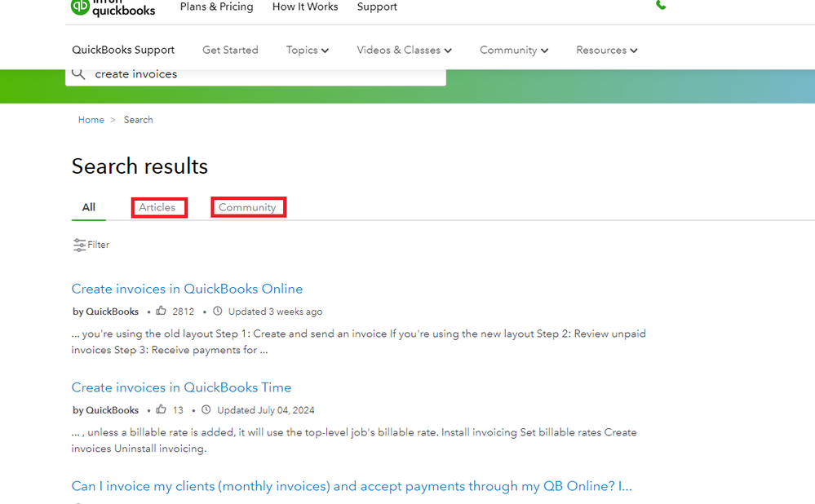Click thumbs-up icon beside 13
This screenshot has width=815, height=504.
point(162,409)
